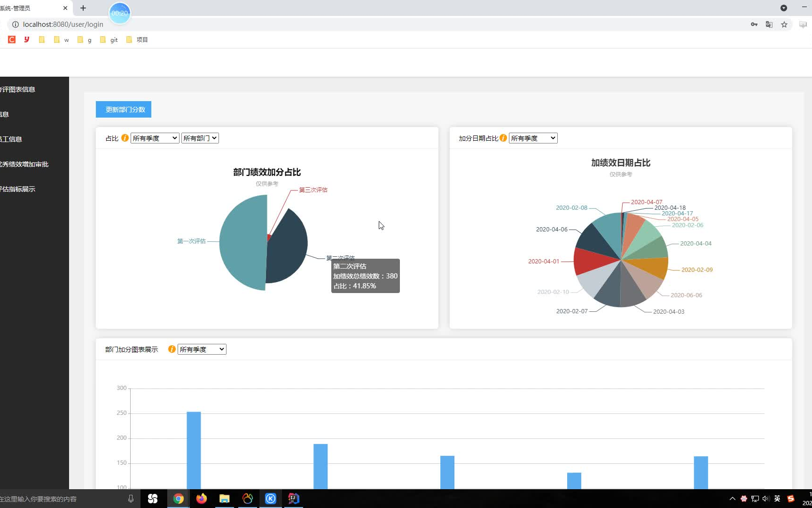The height and width of the screenshot is (508, 812).
Task: Bookmark this page with the star icon
Action: tap(784, 24)
